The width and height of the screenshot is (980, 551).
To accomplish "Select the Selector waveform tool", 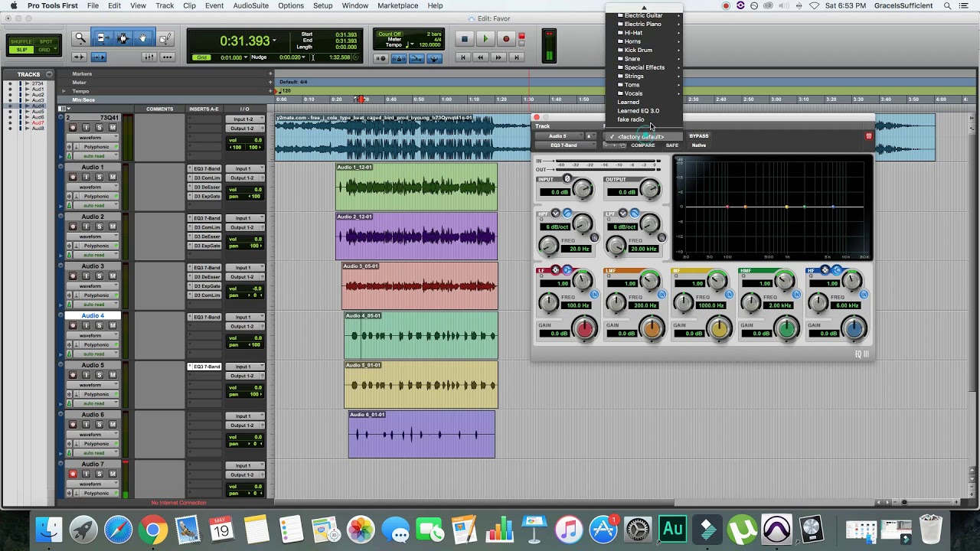I will tap(122, 38).
